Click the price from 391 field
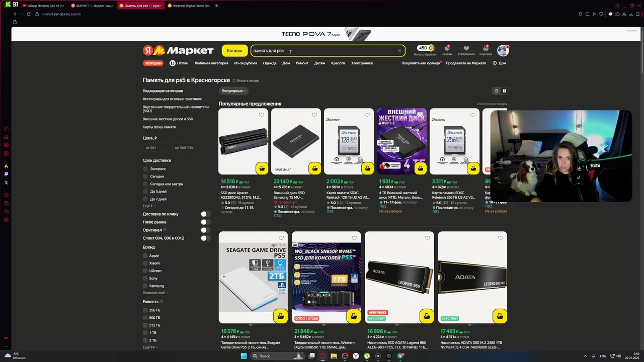 [156, 148]
